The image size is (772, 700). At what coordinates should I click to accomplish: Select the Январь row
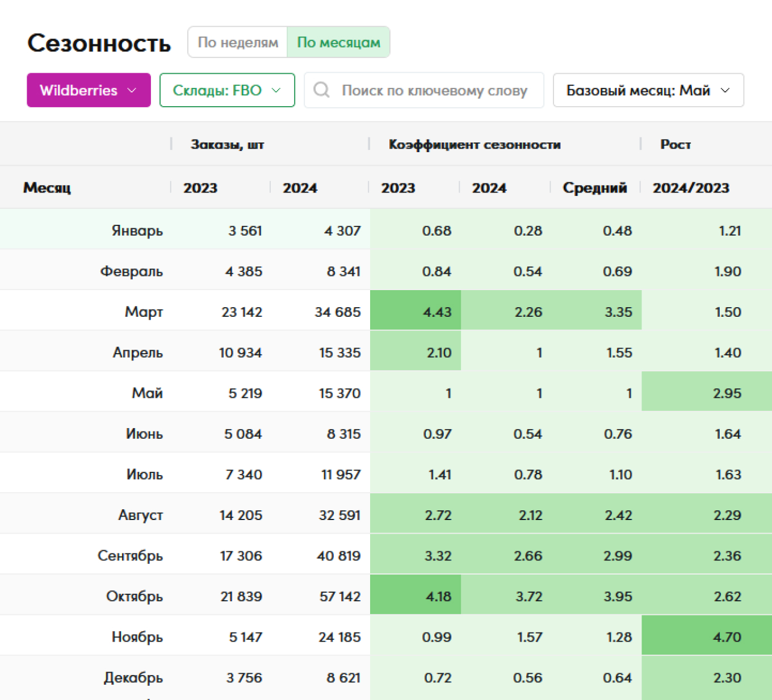(x=137, y=230)
